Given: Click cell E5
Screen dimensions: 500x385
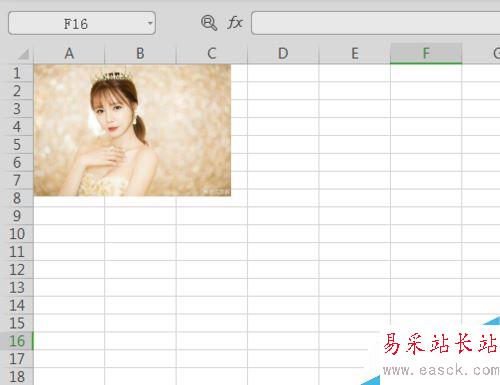Looking at the screenshot, I should [355, 144].
